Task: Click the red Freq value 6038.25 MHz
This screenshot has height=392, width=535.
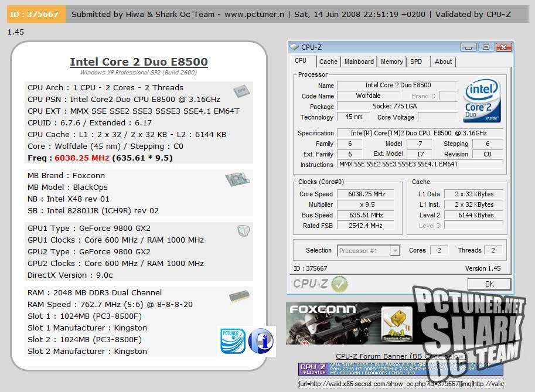Action: (82, 158)
